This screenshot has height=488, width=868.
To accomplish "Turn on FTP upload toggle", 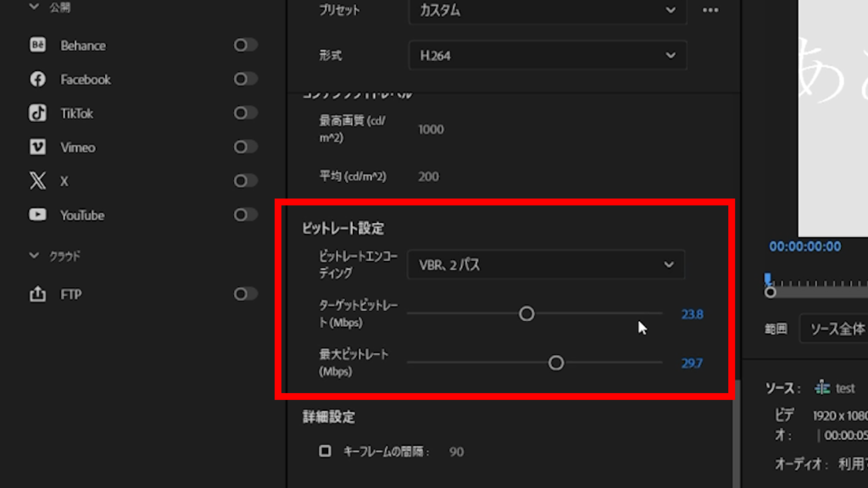I will [245, 294].
